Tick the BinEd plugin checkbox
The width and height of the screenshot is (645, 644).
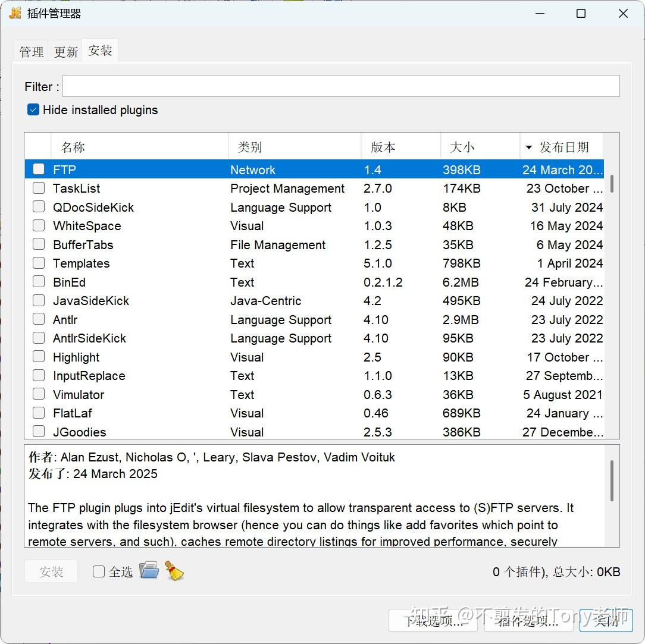[39, 281]
